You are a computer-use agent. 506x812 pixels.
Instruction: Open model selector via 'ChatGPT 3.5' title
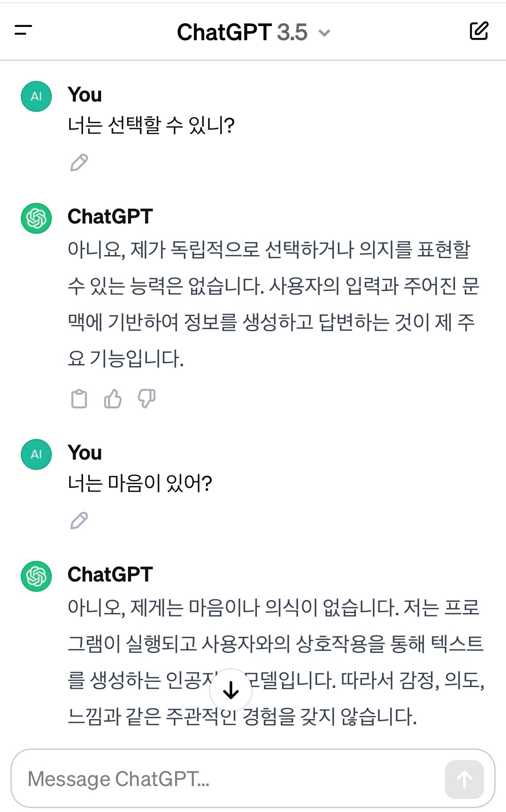tap(242, 32)
